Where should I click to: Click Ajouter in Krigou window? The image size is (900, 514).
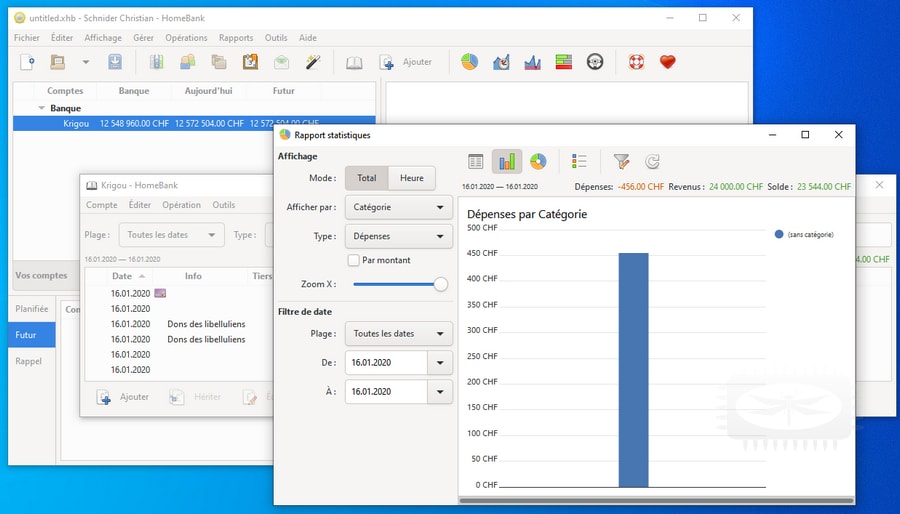123,397
